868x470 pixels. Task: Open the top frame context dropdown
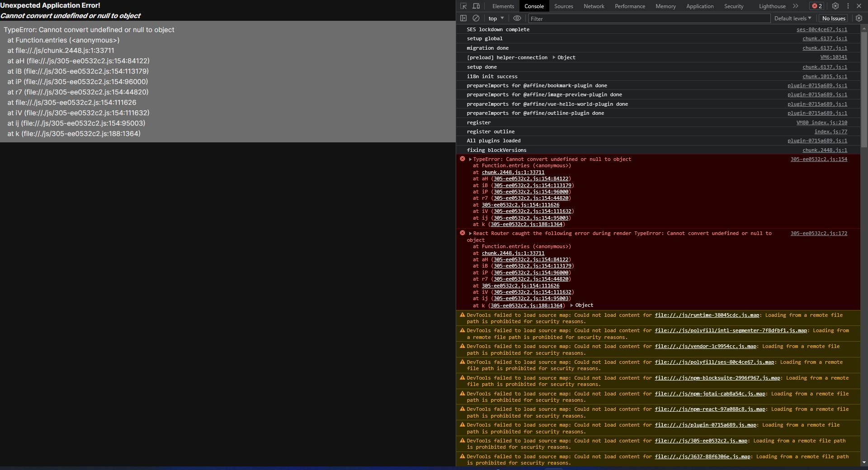(495, 18)
